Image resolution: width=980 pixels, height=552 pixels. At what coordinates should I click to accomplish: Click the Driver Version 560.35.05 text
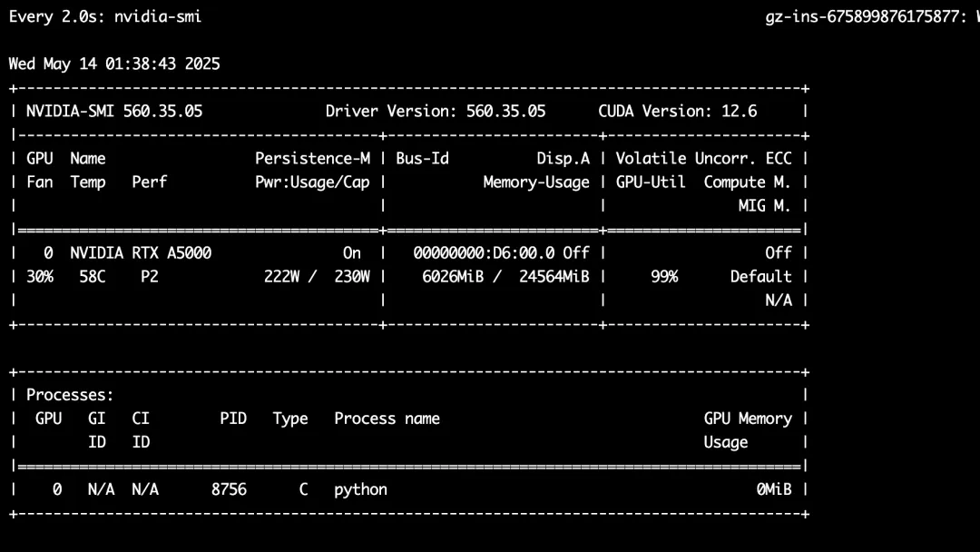click(436, 112)
